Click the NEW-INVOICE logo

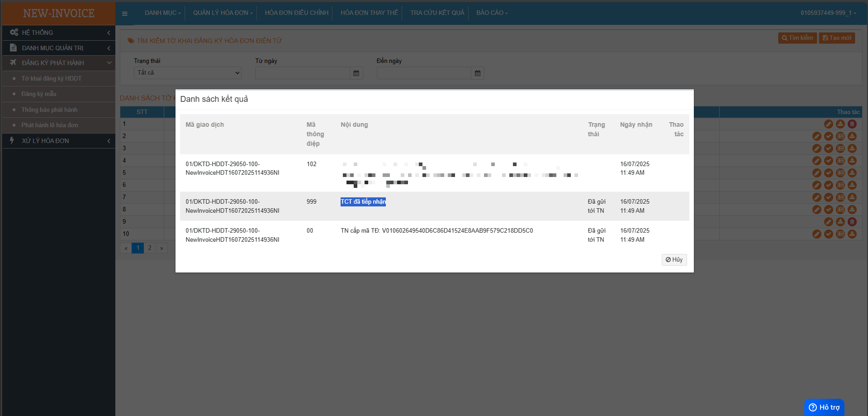[59, 13]
